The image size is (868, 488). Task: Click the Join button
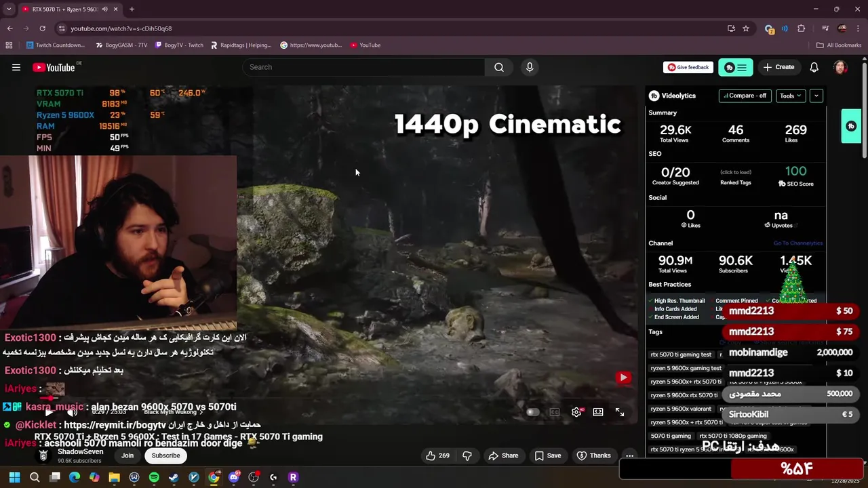(127, 455)
